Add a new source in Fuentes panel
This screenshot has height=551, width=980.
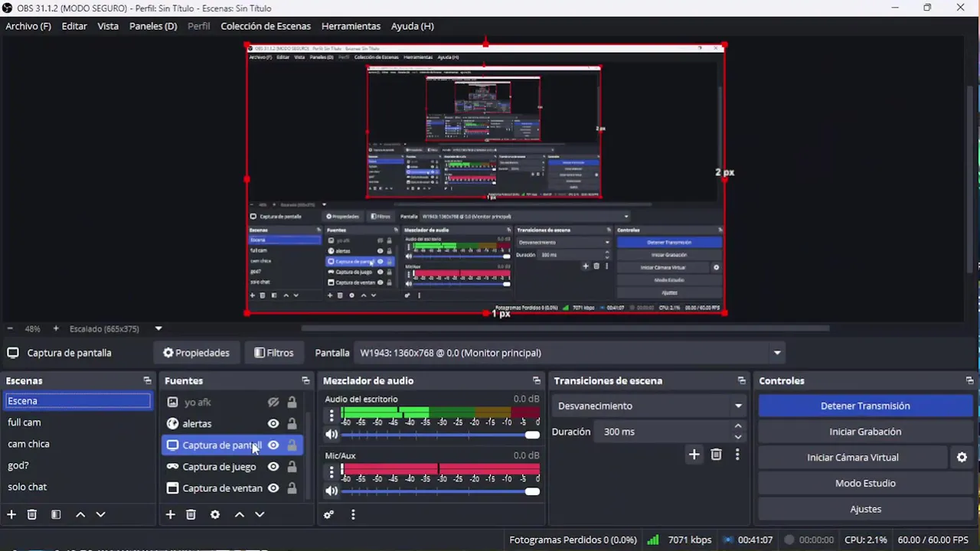tap(171, 515)
